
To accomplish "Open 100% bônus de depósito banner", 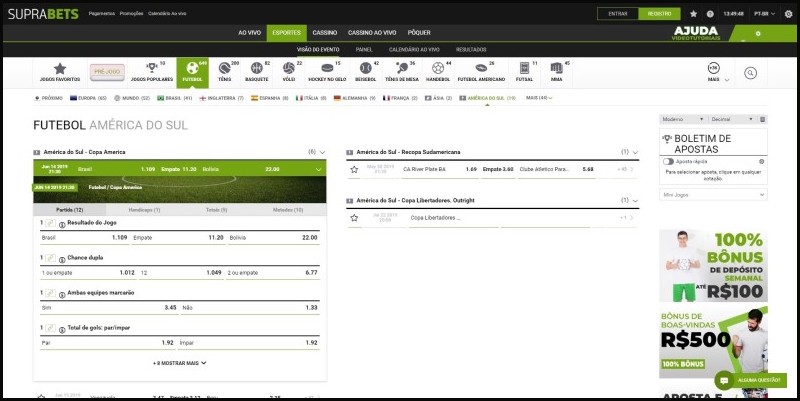I will click(713, 266).
